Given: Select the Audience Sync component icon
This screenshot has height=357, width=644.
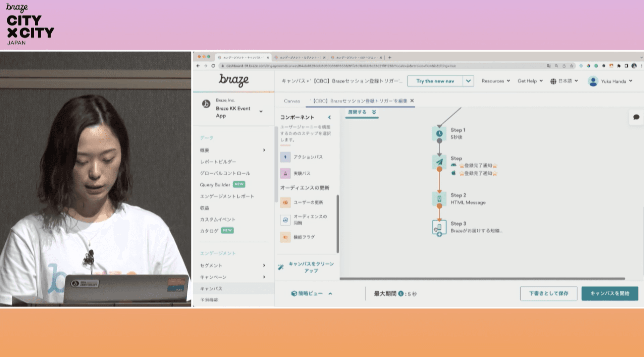Looking at the screenshot, I should tap(285, 220).
